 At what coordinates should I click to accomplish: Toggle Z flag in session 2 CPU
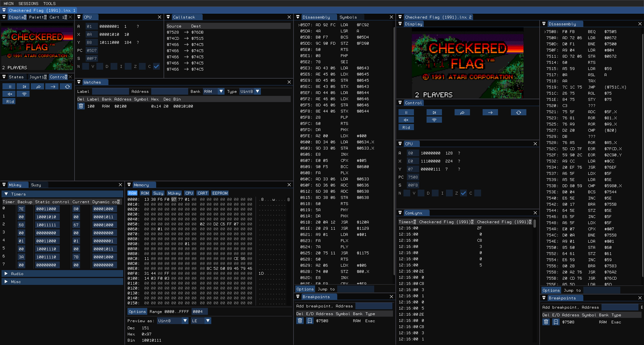[464, 193]
